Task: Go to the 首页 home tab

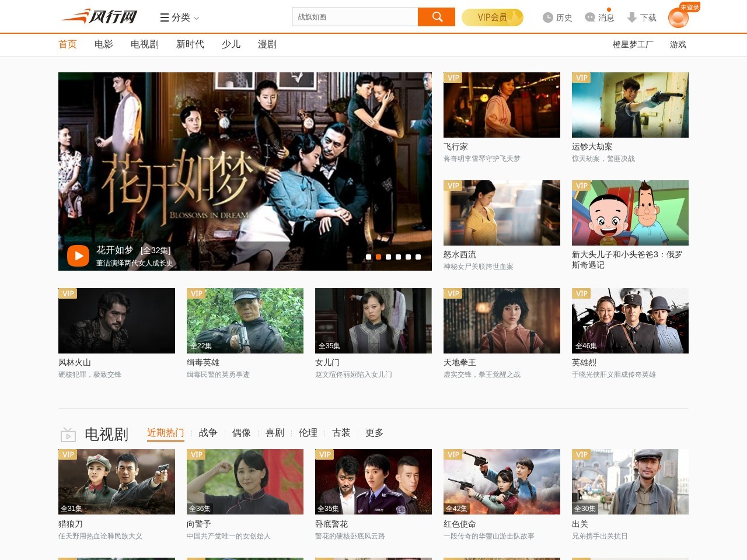Action: pos(68,44)
